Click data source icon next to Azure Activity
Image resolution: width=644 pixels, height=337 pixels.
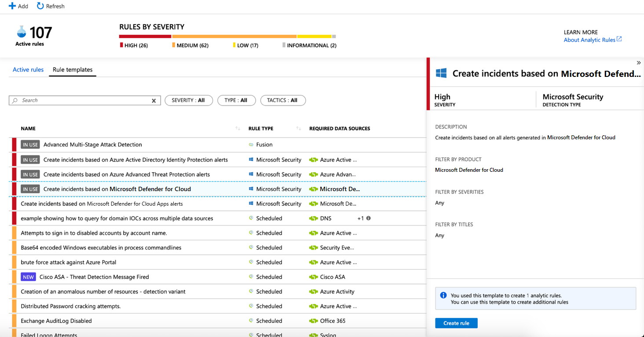pos(313,292)
